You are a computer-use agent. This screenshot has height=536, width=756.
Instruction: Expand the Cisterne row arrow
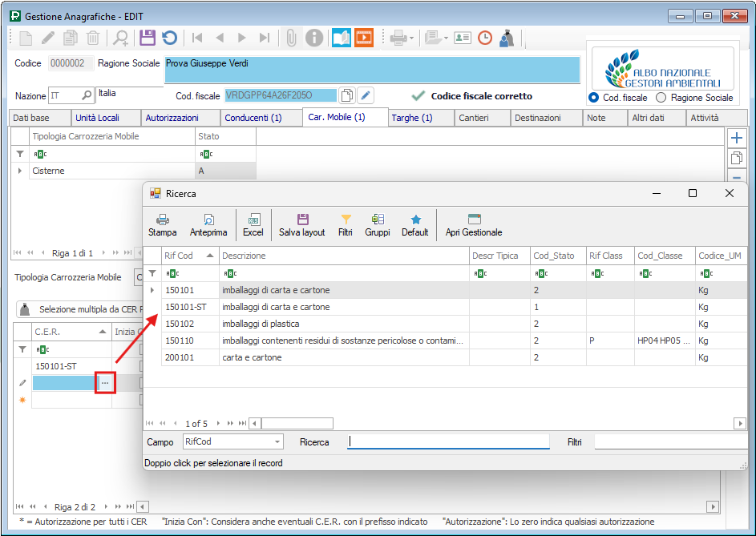coord(20,171)
